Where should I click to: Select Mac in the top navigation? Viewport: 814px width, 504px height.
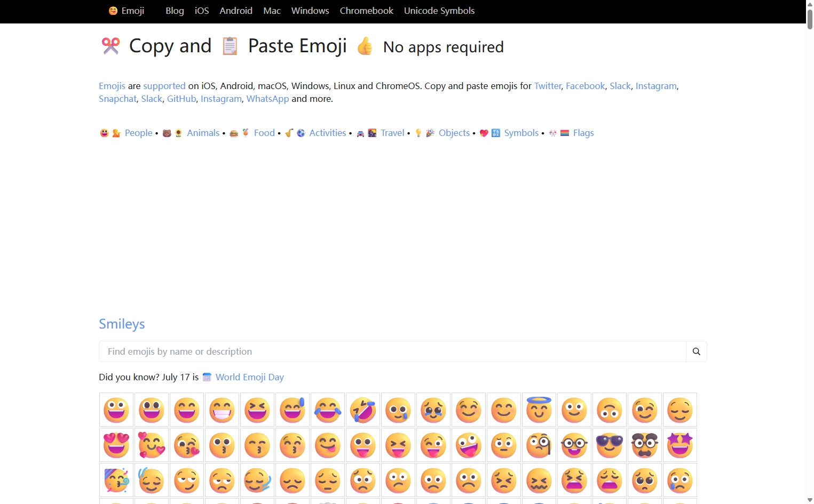coord(272,11)
